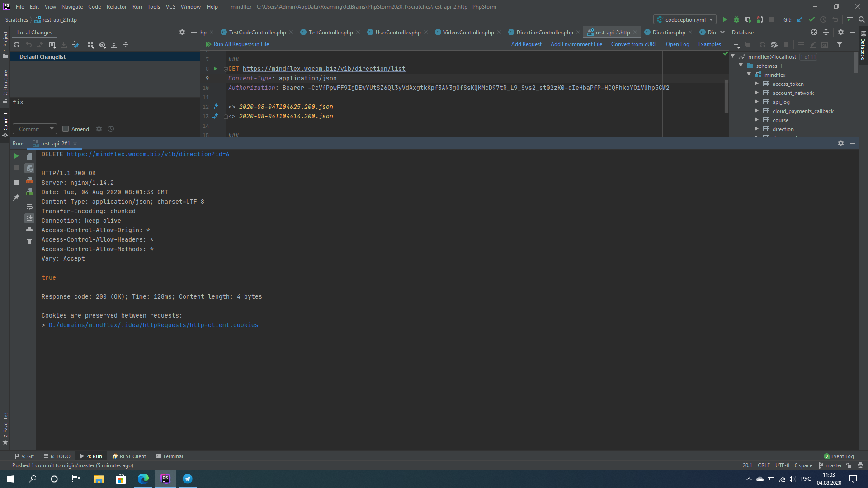Expand the api_log table
The image size is (868, 488).
click(x=757, y=102)
